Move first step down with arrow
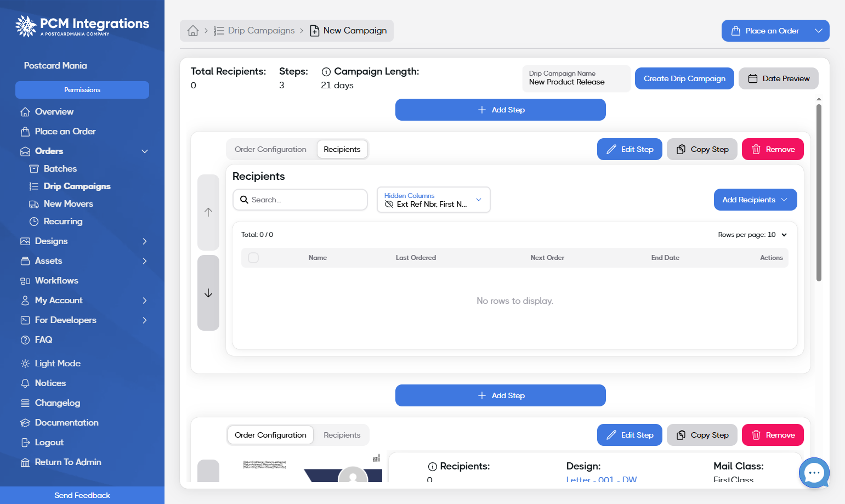 pyautogui.click(x=208, y=293)
